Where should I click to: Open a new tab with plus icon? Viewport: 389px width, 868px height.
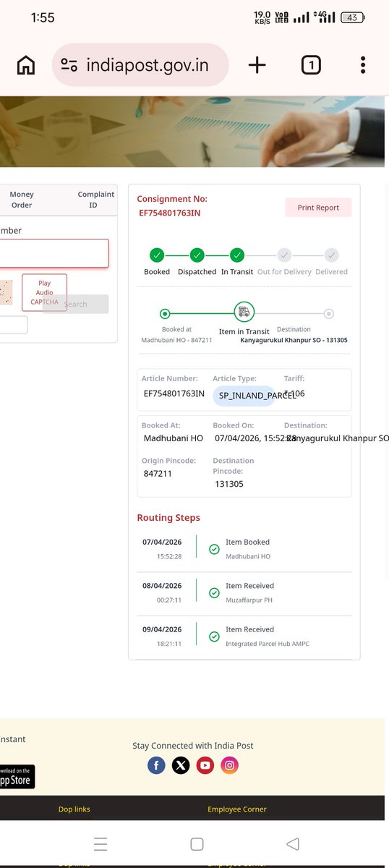pyautogui.click(x=257, y=65)
